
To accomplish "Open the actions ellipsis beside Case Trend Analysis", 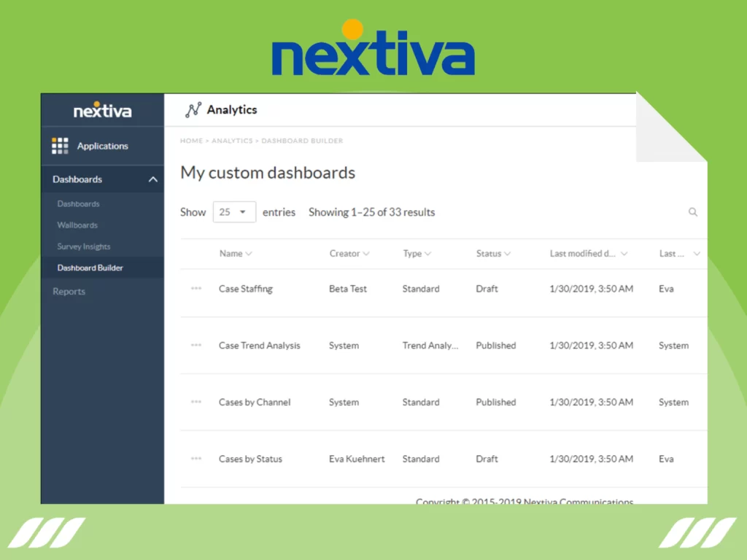I will (x=196, y=345).
